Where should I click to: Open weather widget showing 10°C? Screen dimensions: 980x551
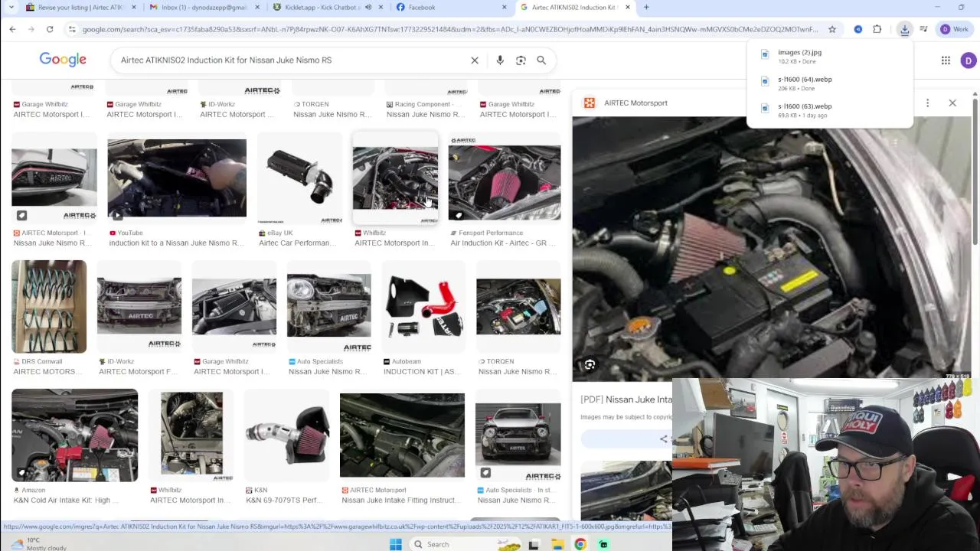[x=37, y=544]
